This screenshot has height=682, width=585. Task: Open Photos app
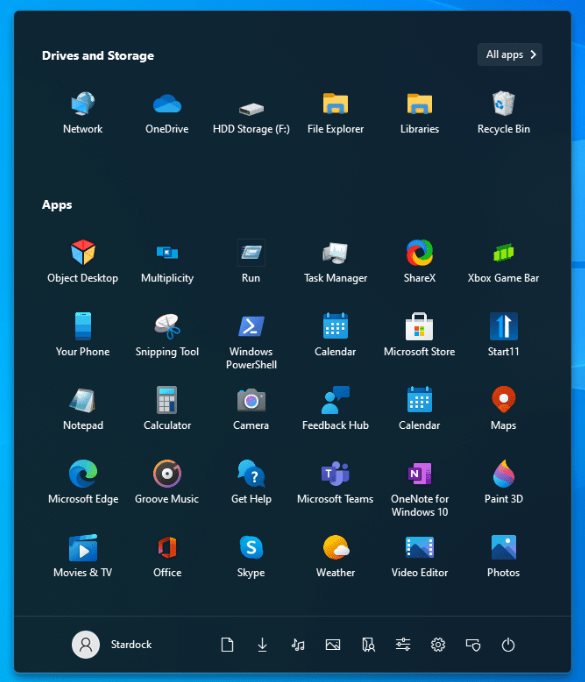(x=503, y=555)
